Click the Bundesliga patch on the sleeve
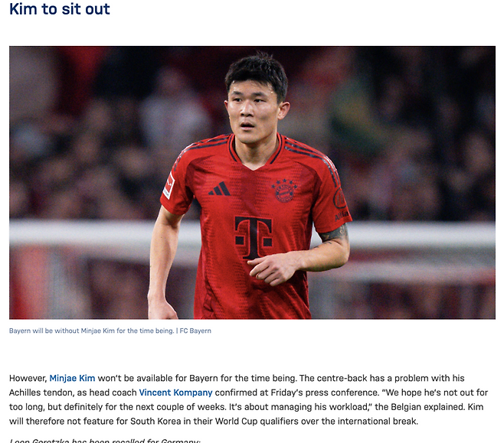The image size is (504, 443). tap(169, 186)
